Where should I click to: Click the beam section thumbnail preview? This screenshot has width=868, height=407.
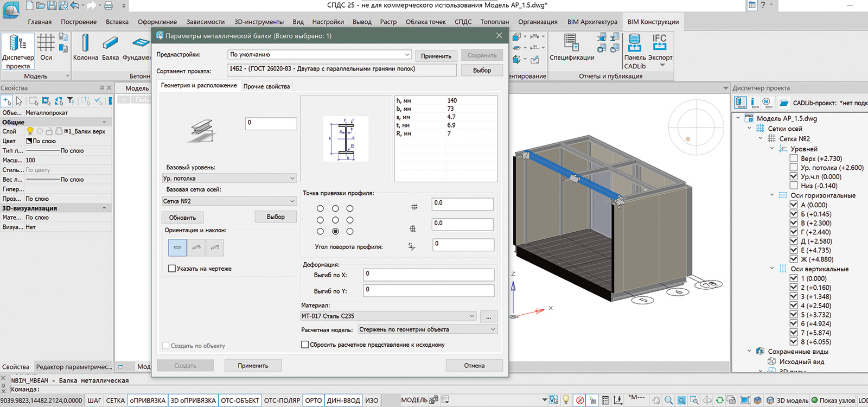tap(346, 138)
